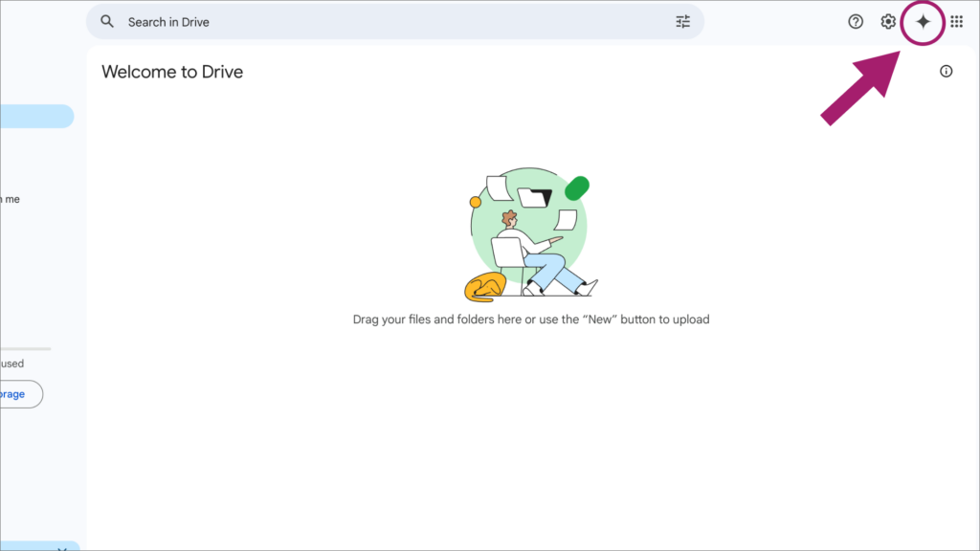Collapse the panel with bottom chevron
980x551 pixels.
point(61,548)
